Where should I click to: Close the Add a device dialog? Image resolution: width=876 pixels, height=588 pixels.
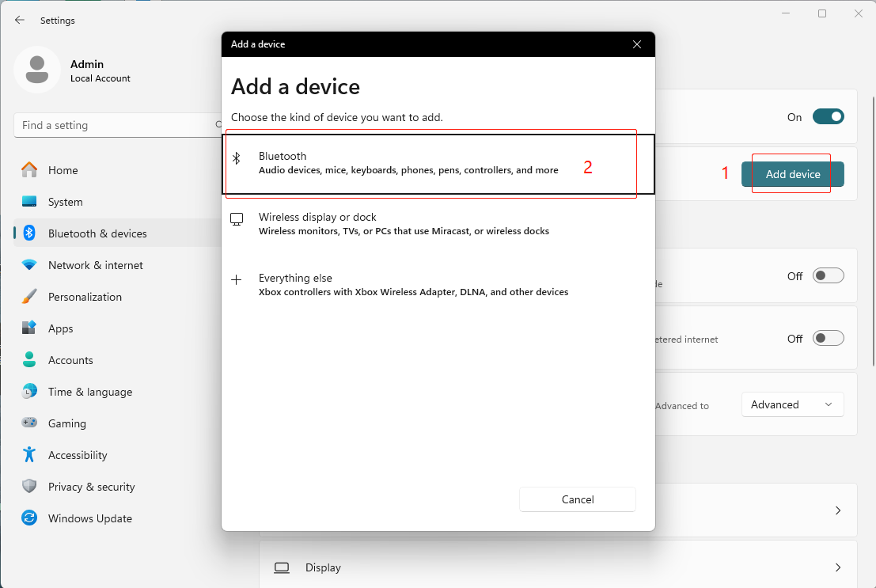coord(637,44)
